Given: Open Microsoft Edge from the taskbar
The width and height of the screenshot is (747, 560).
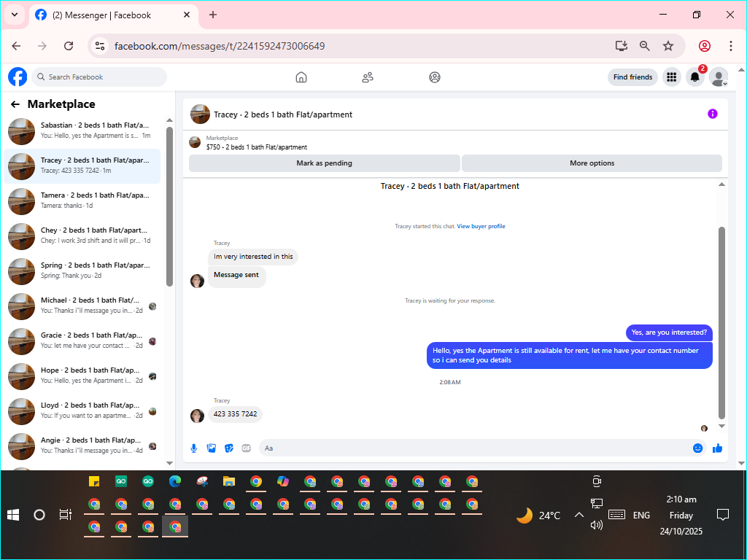Looking at the screenshot, I should (175, 481).
